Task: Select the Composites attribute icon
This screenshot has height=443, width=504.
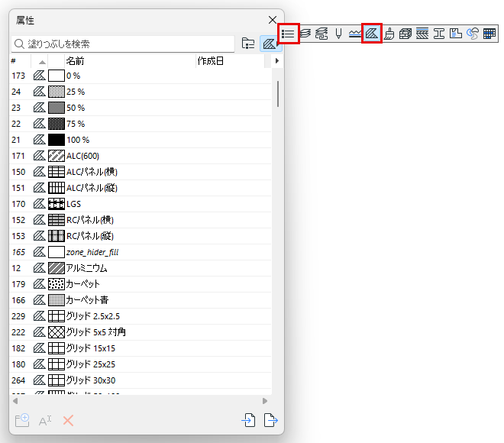Action: 422,34
